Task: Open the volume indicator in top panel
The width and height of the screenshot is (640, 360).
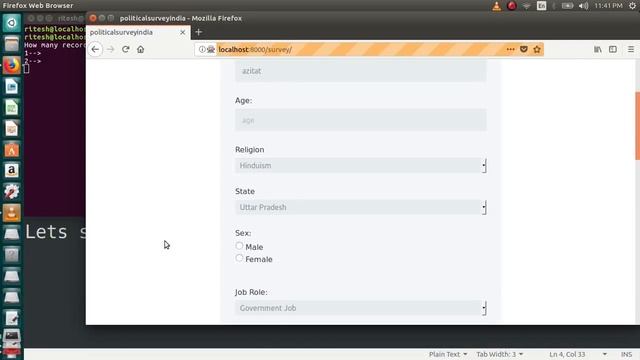Action: tap(584, 6)
